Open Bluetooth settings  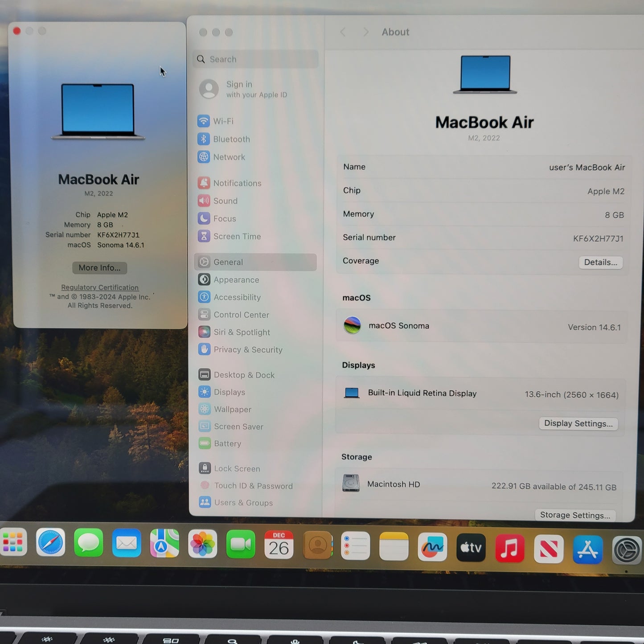[x=231, y=139]
